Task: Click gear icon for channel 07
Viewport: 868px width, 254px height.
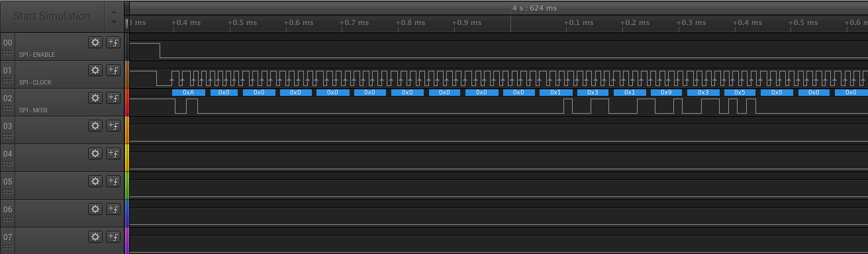Action: pos(95,237)
